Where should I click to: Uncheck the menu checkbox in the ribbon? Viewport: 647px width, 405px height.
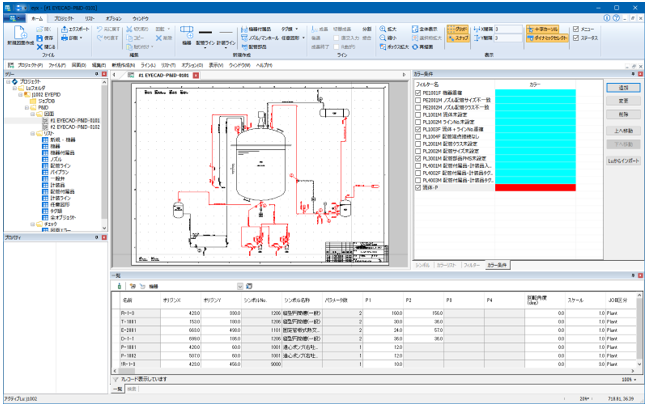(x=576, y=29)
